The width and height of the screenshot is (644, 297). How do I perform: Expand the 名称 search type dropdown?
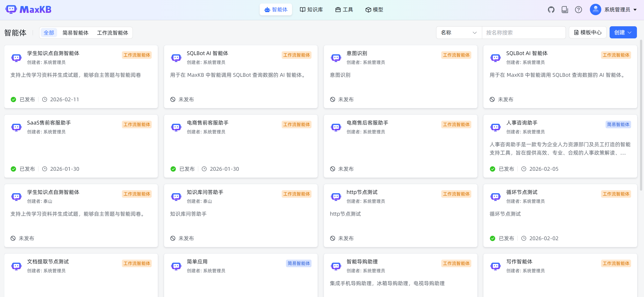click(459, 33)
